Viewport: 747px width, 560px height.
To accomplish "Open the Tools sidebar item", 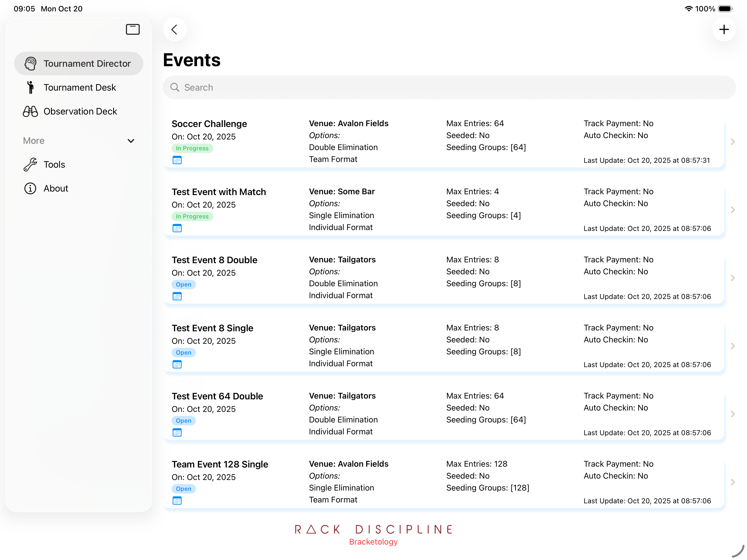I will [x=54, y=164].
